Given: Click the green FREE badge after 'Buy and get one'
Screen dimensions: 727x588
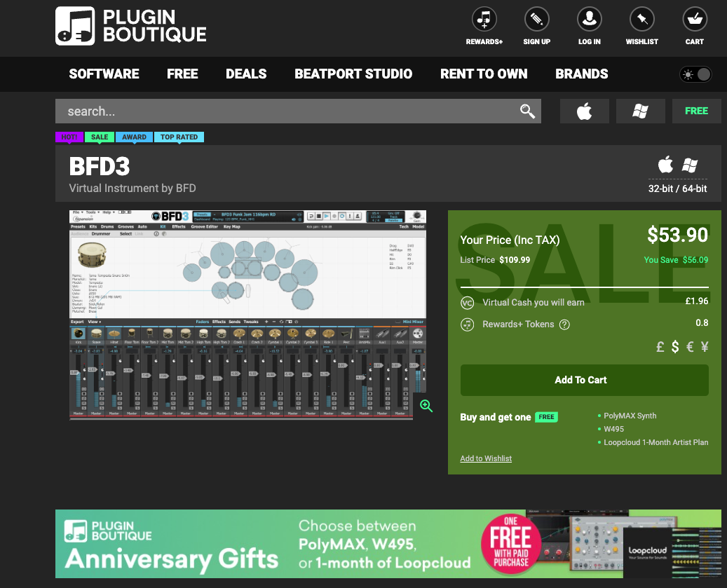Looking at the screenshot, I should click(546, 417).
